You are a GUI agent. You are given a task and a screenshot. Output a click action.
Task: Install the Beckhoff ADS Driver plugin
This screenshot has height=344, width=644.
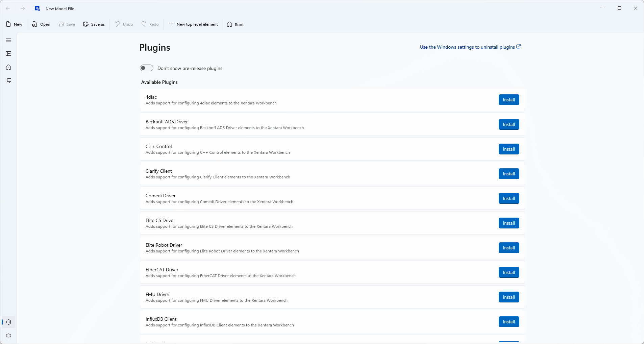(509, 124)
